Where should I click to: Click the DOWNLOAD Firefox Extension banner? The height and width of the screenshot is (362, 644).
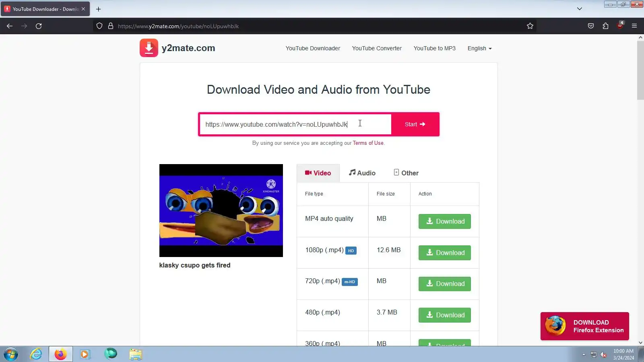584,326
